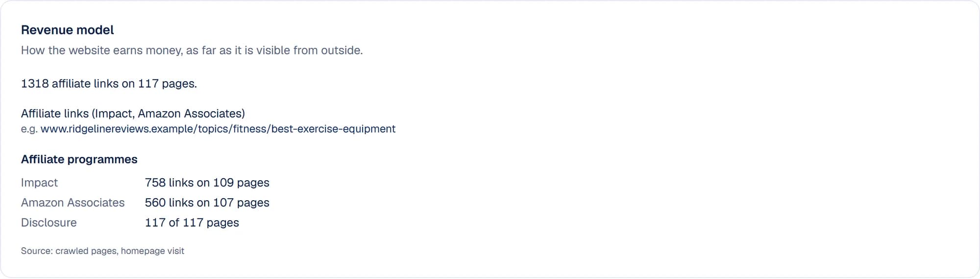Select the 'How the website earns money' description
This screenshot has width=980, height=279.
192,50
